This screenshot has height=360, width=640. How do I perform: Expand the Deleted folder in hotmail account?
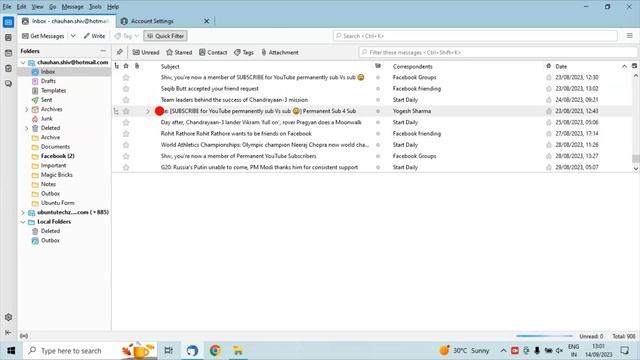click(27, 128)
